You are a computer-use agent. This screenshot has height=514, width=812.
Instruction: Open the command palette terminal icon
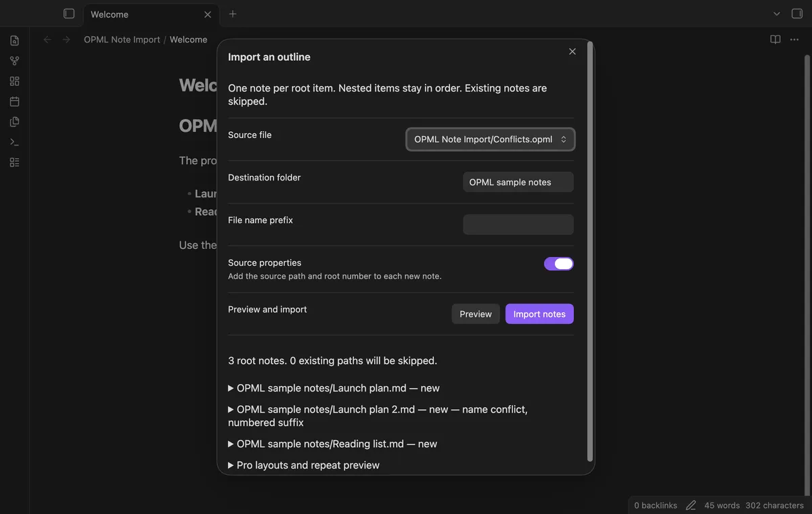point(14,142)
